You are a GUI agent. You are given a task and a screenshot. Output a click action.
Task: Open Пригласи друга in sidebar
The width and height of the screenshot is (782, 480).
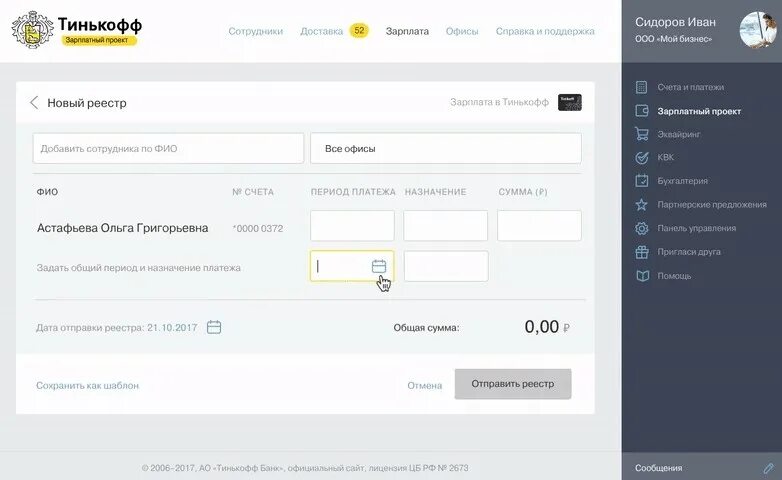pos(689,252)
